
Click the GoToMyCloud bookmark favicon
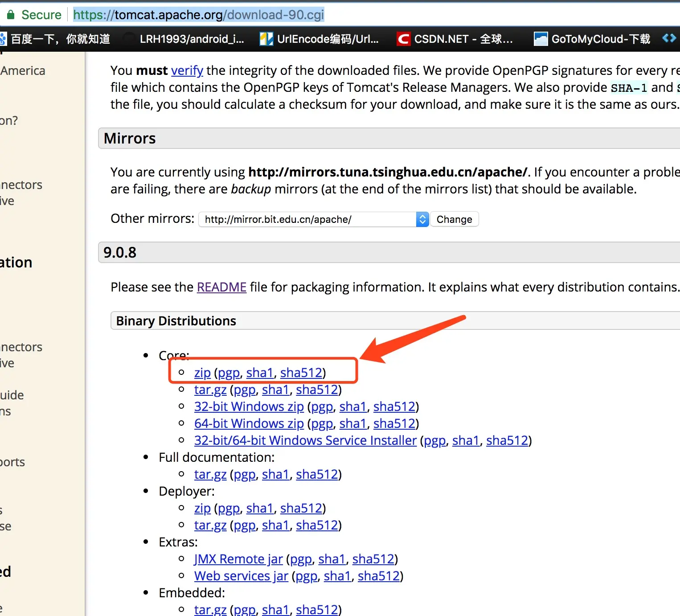(x=541, y=39)
